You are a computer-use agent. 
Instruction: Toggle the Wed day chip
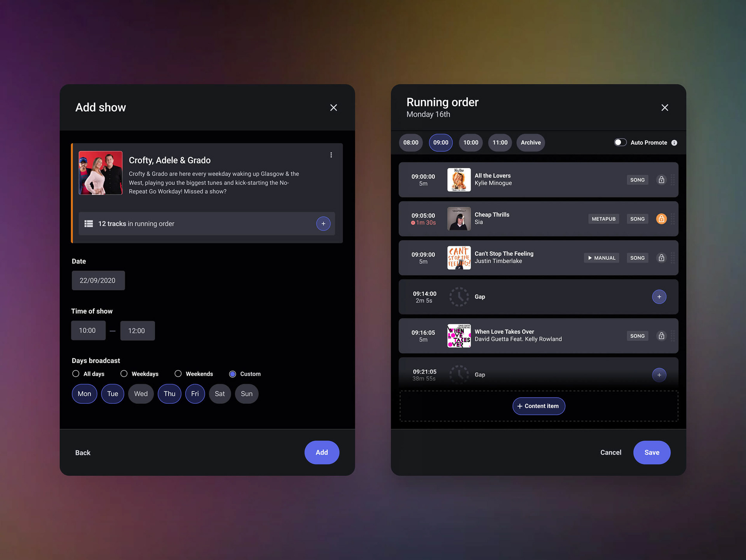pyautogui.click(x=141, y=394)
